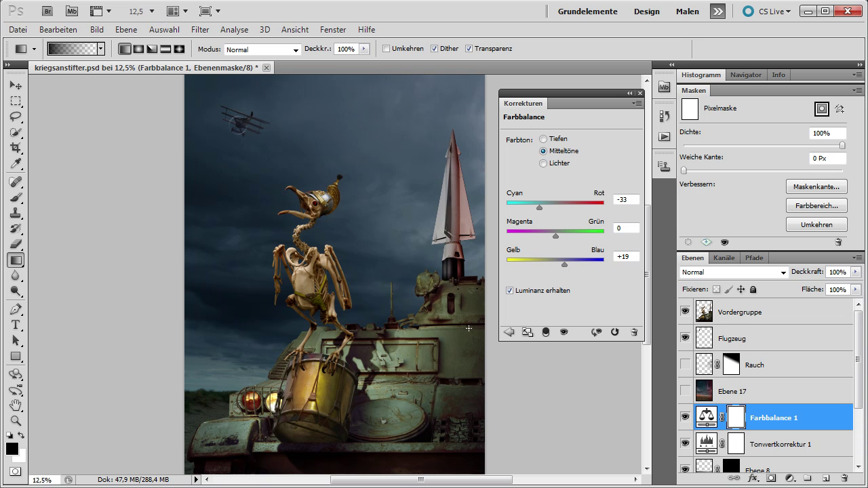
Task: Delete the Farbbalance adjustment layer via trash icon
Action: coord(634,332)
